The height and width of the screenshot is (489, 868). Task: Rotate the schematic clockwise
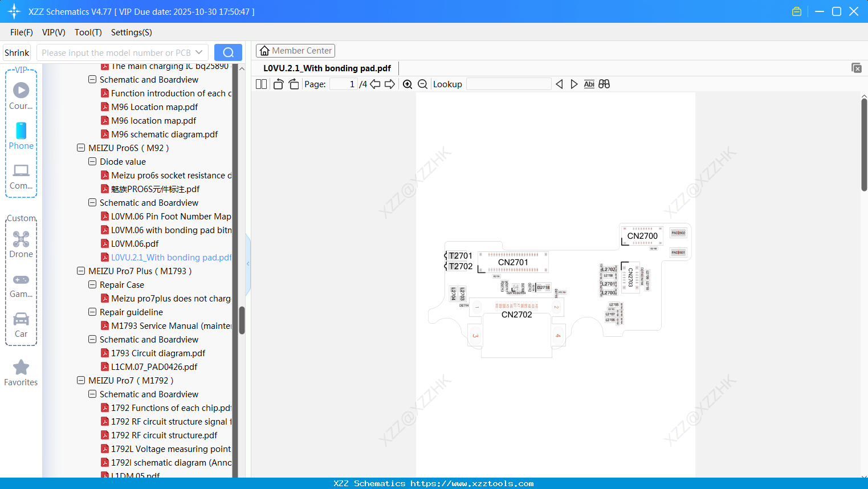294,84
